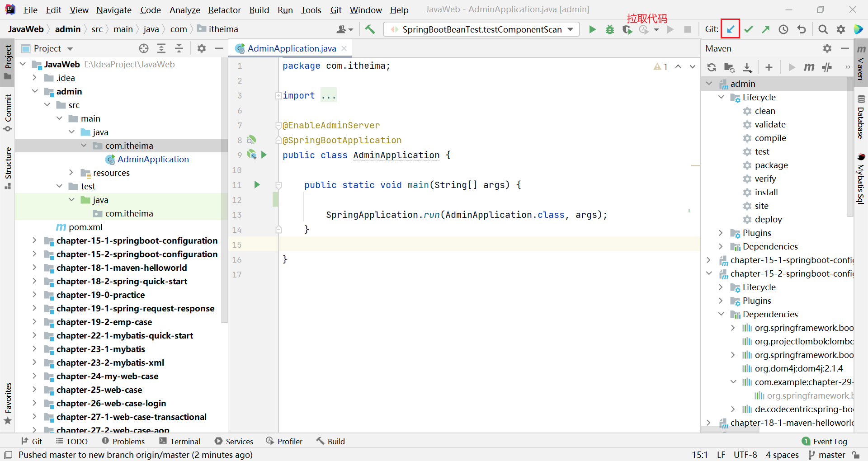868x461 pixels.
Task: Click the Build project hammer icon
Action: coord(370,29)
